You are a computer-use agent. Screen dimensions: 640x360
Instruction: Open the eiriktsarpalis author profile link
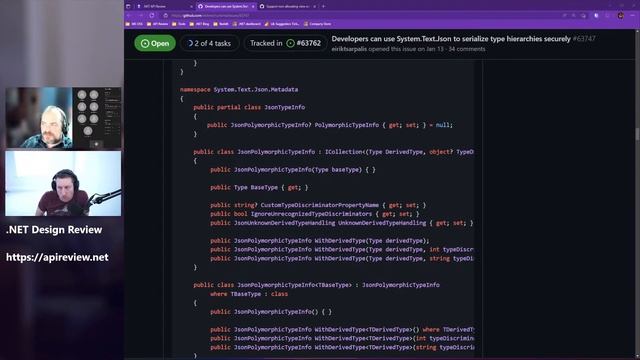point(349,49)
